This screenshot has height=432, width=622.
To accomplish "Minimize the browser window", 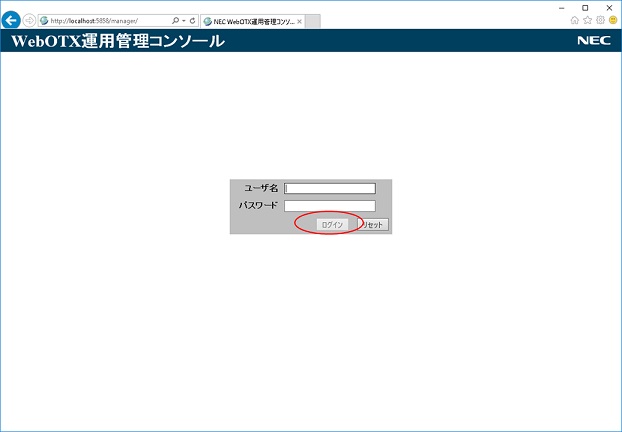I will [561, 7].
